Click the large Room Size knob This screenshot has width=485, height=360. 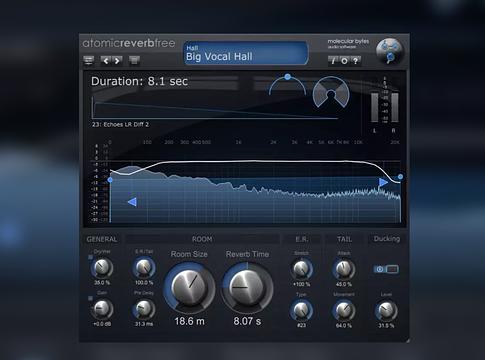tap(189, 287)
